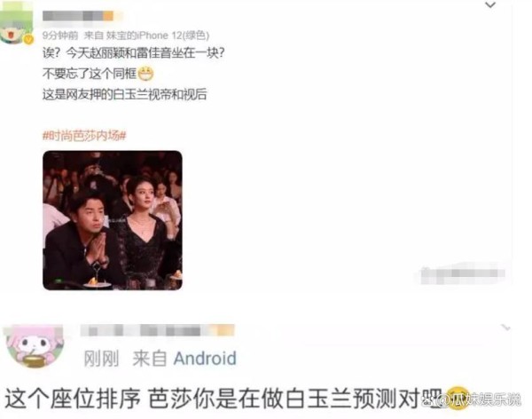
Task: Click the post text mentioning 白玉兰视帝和视后
Action: (x=124, y=94)
